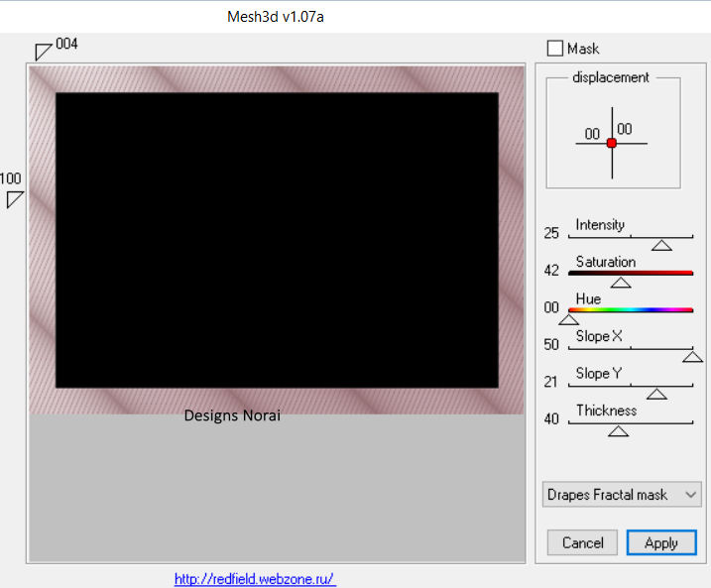This screenshot has height=588, width=711.
Task: Click the Slope Y value 21
Action: [551, 382]
